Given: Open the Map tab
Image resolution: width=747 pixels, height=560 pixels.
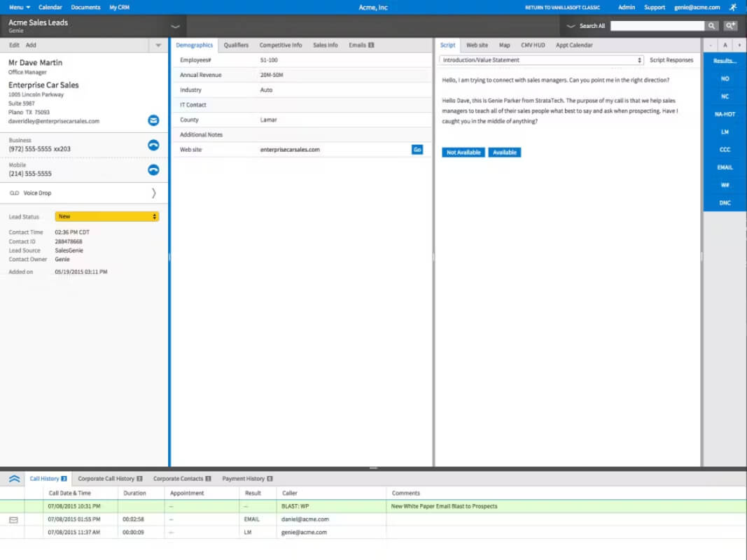Looking at the screenshot, I should 505,45.
